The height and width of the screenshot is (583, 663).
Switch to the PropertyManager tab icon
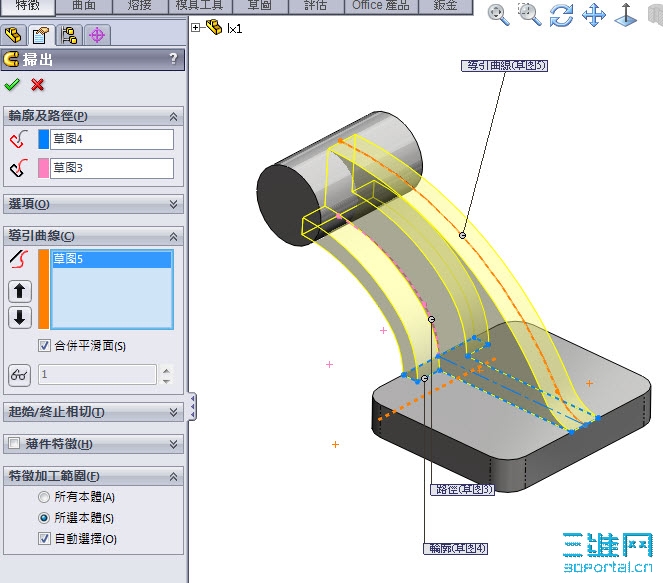41,35
